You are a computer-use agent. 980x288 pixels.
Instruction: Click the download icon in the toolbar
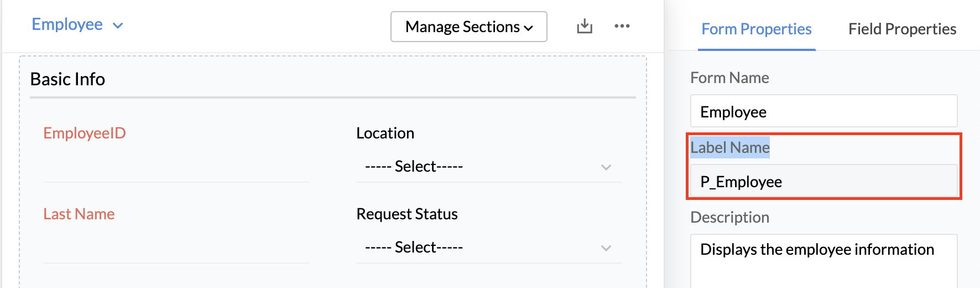point(584,26)
